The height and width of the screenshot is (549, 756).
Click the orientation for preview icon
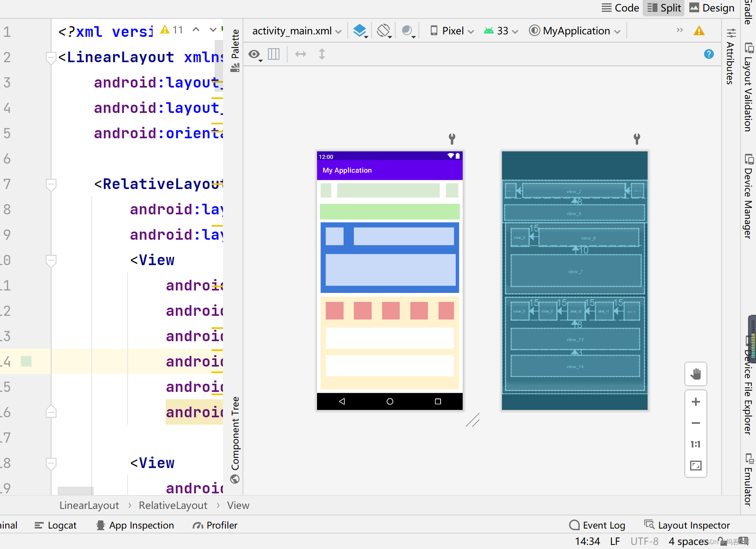tap(384, 31)
